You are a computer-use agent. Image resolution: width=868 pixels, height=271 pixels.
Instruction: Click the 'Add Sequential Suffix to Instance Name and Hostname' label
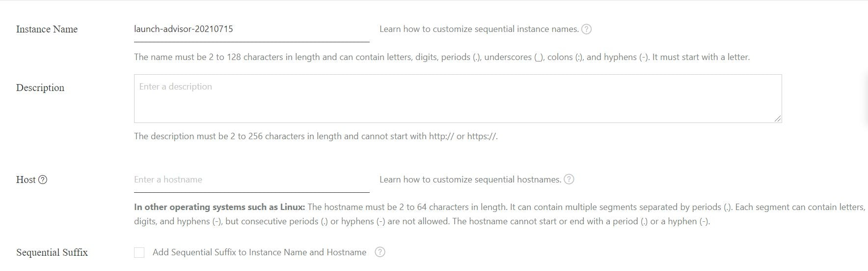point(259,252)
